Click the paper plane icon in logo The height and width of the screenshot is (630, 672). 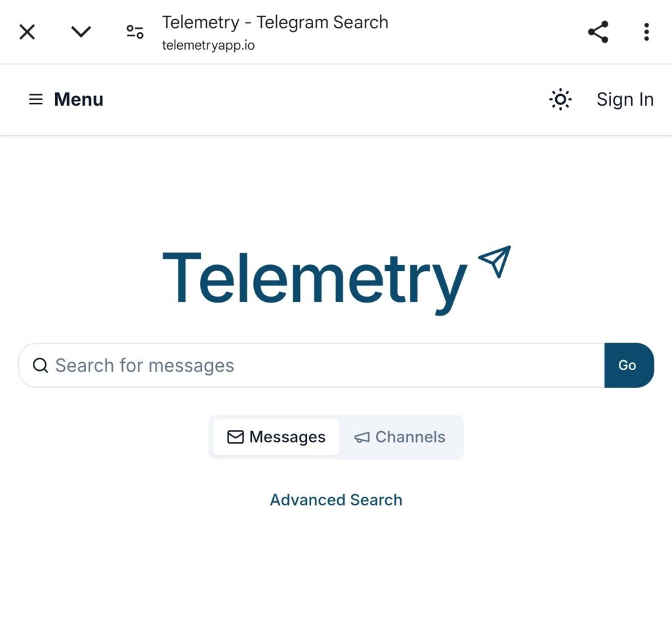pyautogui.click(x=495, y=261)
